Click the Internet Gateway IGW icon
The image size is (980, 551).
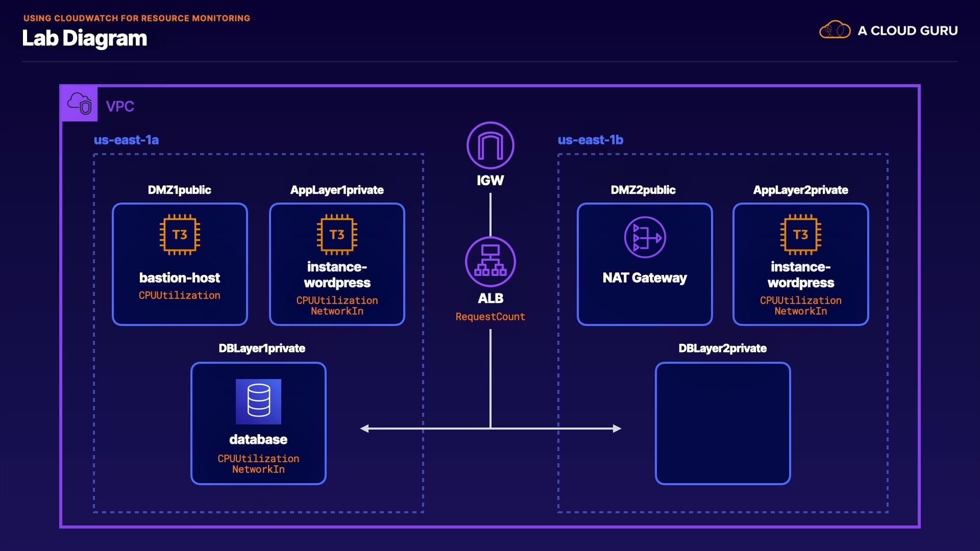click(490, 145)
